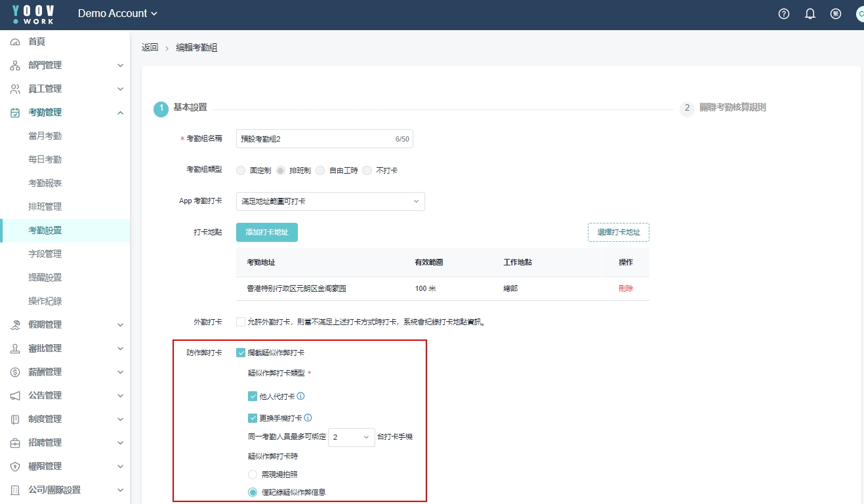
Task: Open the bound phone count dropdown
Action: (351, 437)
